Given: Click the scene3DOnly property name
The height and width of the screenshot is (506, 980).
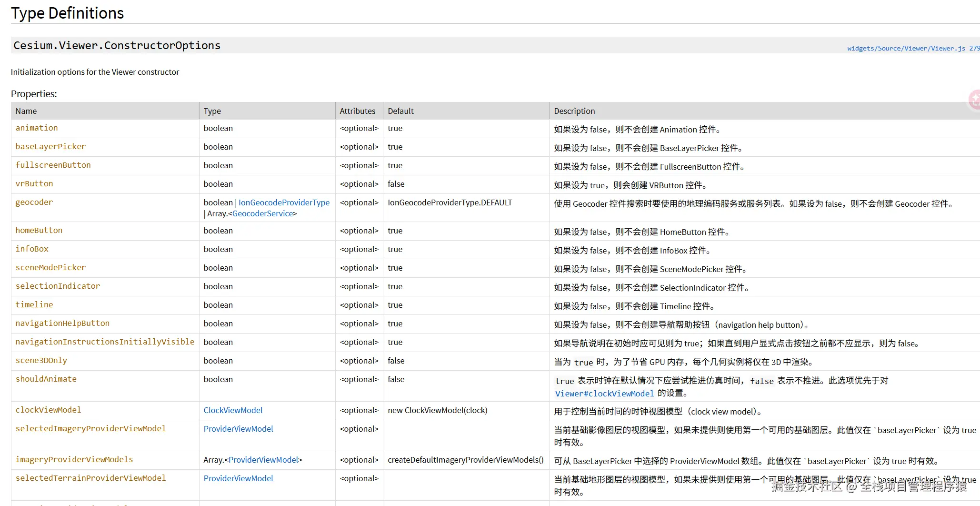Looking at the screenshot, I should click(x=41, y=360).
